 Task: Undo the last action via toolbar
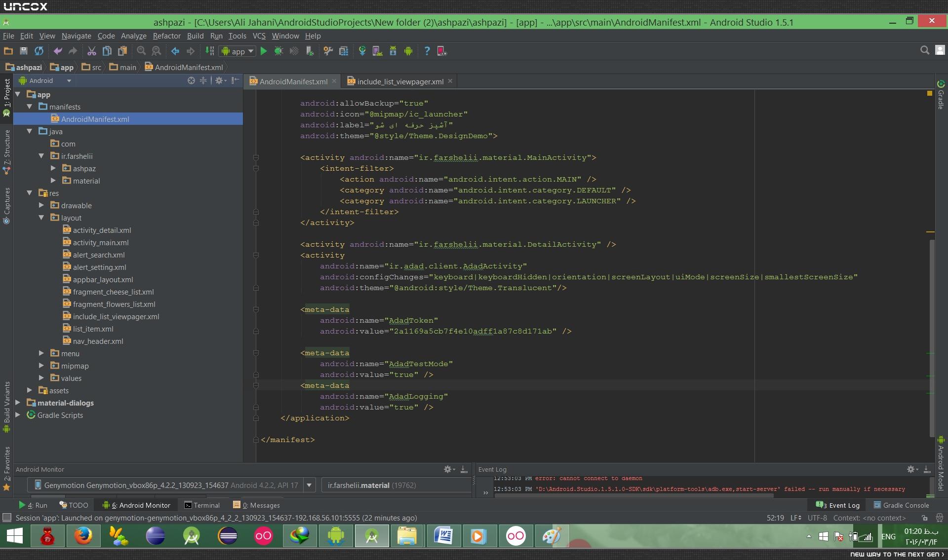(x=58, y=51)
